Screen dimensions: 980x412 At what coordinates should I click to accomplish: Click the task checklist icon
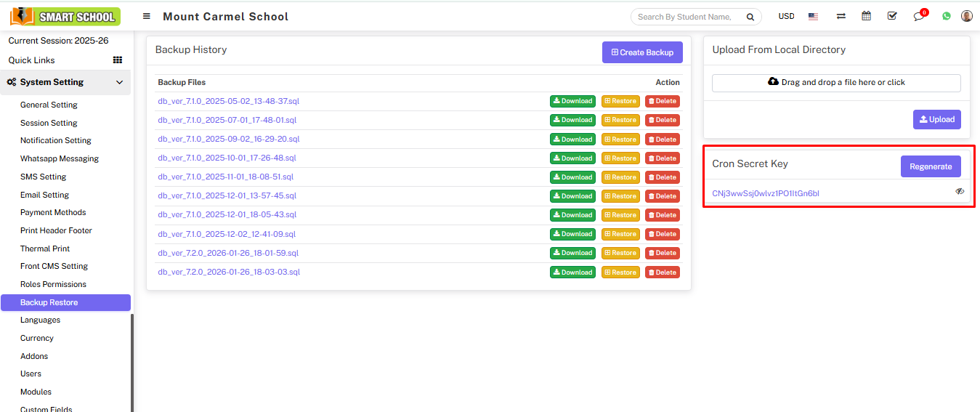[x=892, y=16]
